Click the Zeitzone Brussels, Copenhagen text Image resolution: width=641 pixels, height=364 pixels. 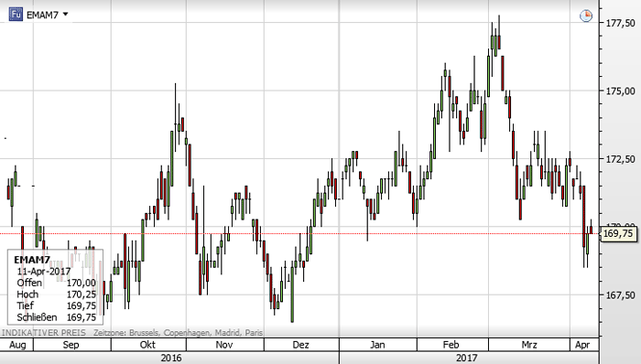coord(178,333)
